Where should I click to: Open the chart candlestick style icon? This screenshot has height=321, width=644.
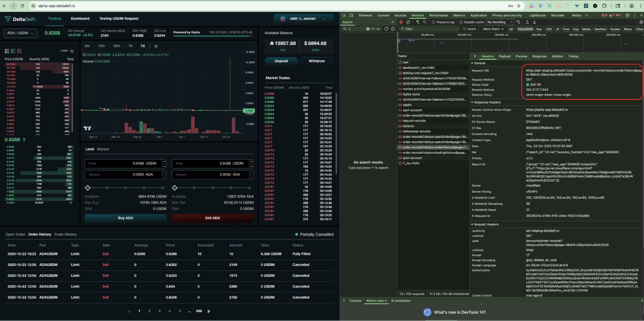(x=156, y=46)
